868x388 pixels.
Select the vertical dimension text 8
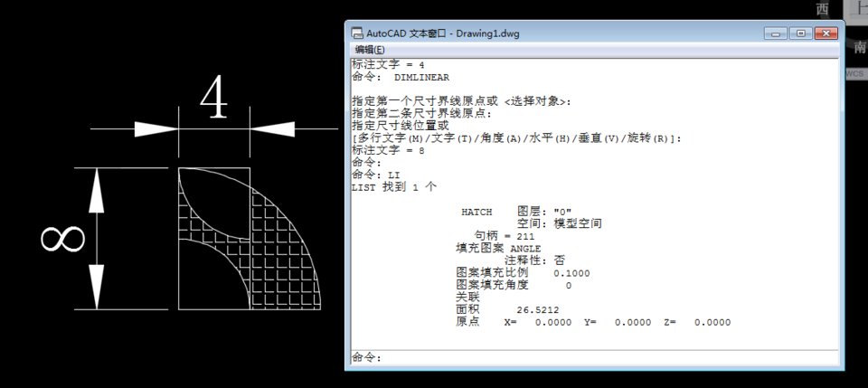[62, 239]
